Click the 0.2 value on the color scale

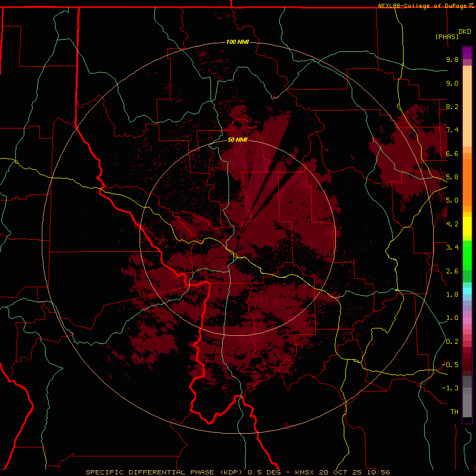pyautogui.click(x=452, y=342)
